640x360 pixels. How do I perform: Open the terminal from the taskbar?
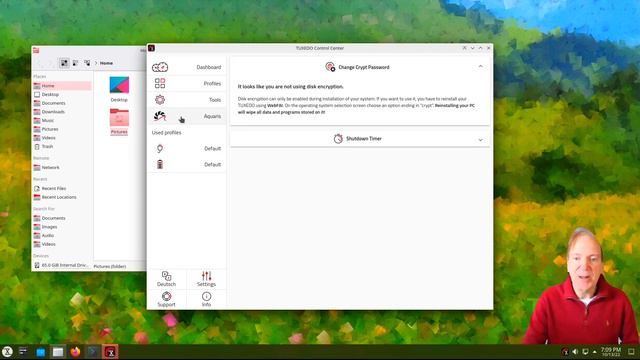pyautogui.click(x=92, y=352)
